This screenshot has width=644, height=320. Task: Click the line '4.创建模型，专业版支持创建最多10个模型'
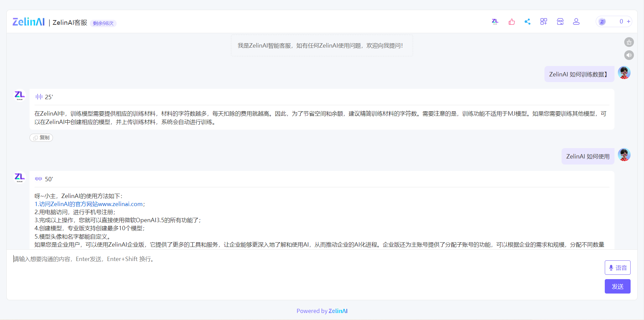tap(90, 228)
